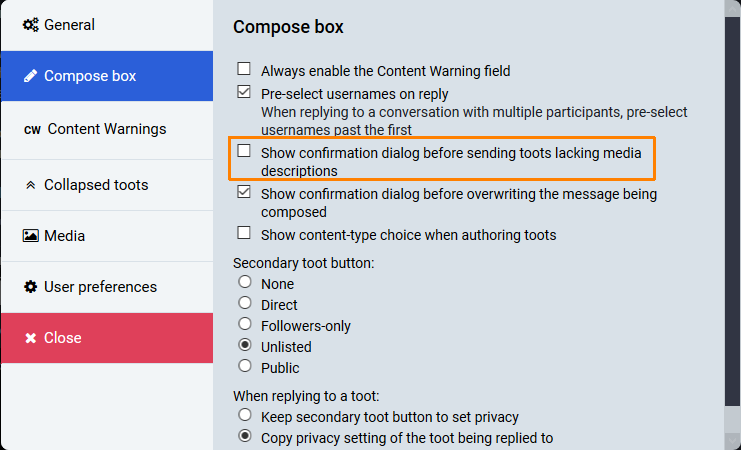Enable confirmation for toots lacking media descriptions
Screen dimensions: 741x450
tap(243, 152)
